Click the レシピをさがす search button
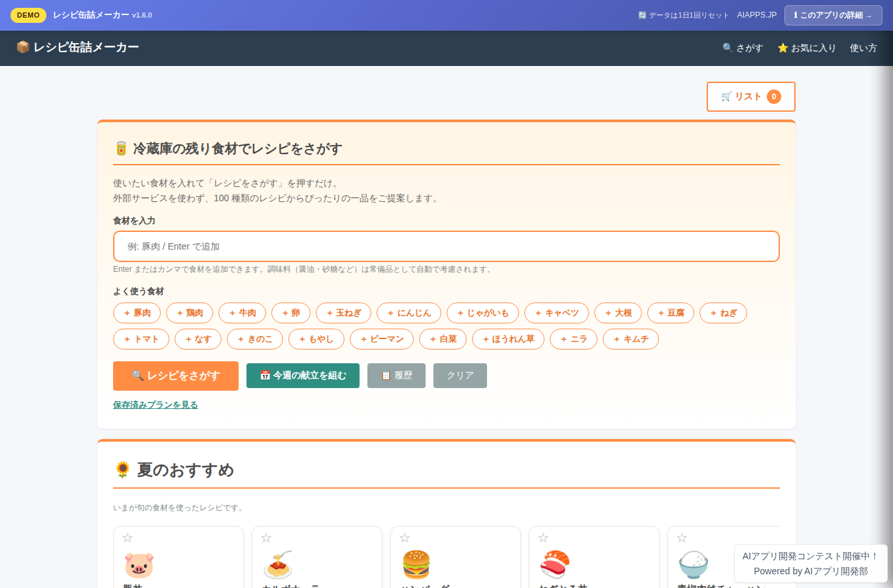The image size is (893, 588). [x=176, y=376]
